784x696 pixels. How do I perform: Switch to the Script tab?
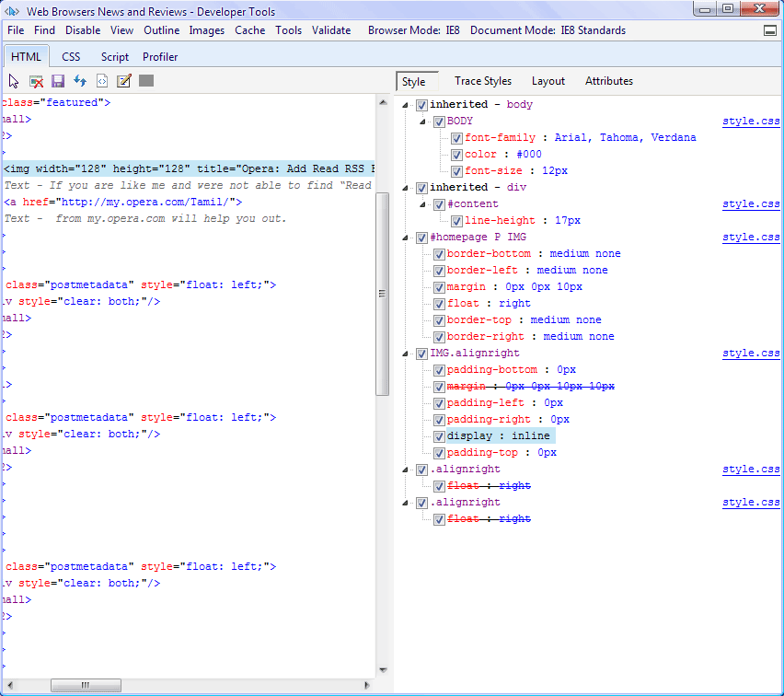point(115,57)
